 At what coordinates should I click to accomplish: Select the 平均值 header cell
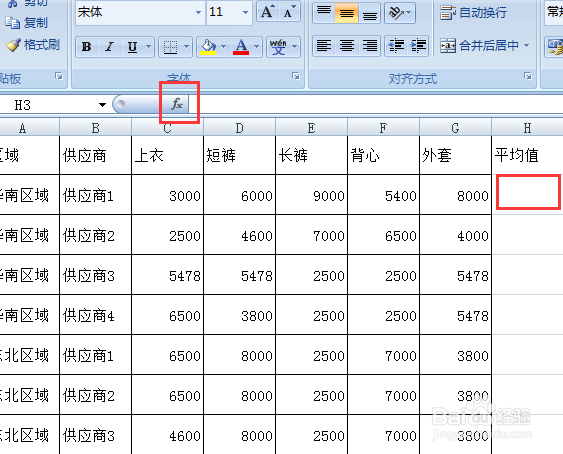point(527,155)
